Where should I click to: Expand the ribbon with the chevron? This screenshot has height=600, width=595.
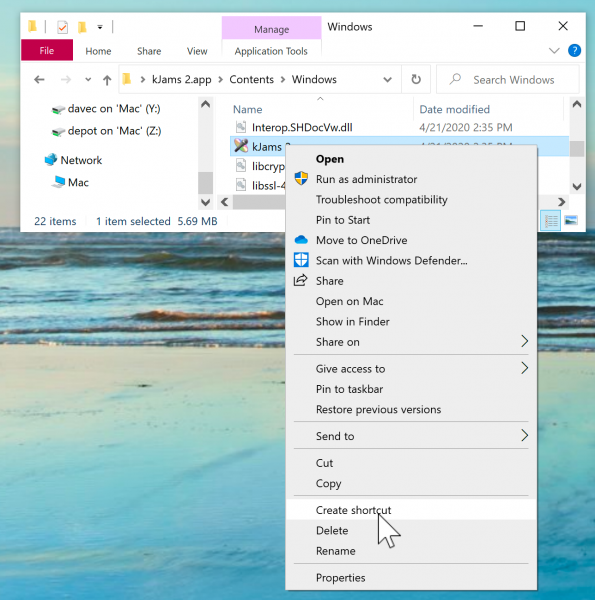(554, 51)
